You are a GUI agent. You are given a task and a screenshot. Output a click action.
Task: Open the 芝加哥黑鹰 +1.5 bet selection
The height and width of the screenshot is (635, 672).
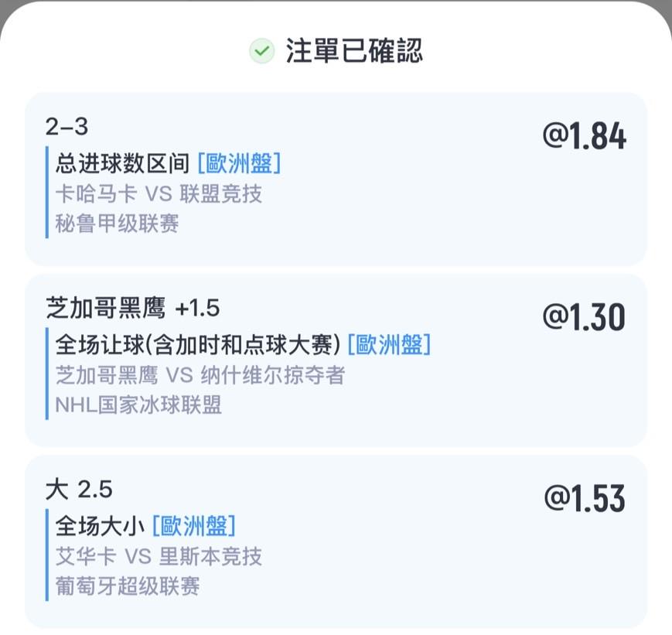click(132, 309)
